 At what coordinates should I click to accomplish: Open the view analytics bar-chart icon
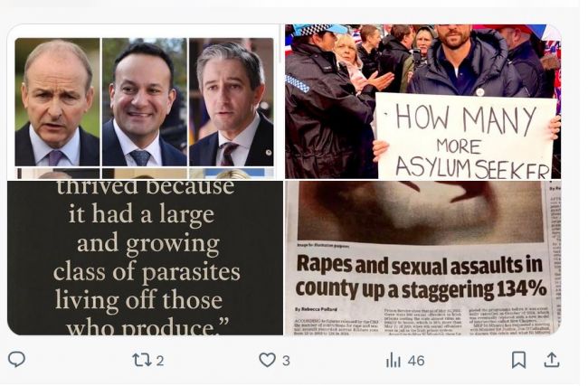394,361
